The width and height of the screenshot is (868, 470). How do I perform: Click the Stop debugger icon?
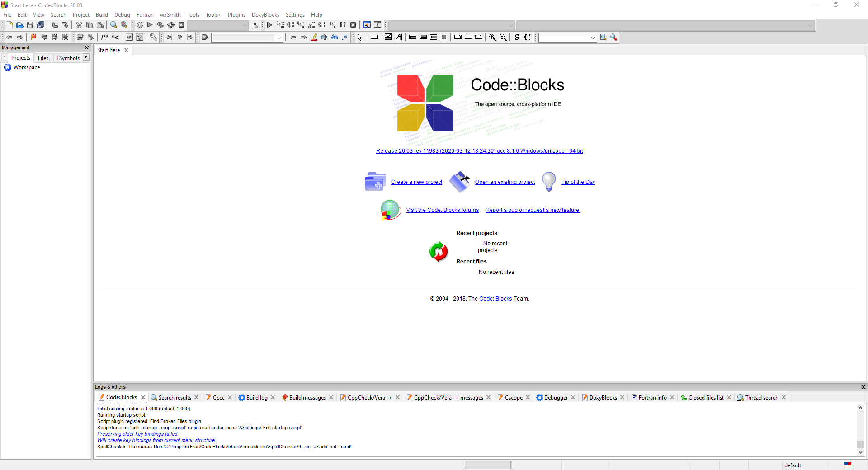coord(353,25)
